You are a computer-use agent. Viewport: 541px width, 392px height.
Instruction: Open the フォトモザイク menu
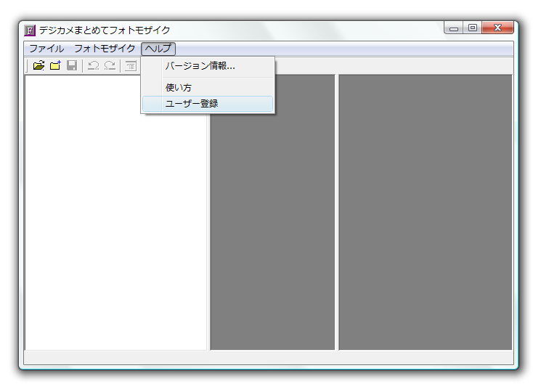tap(105, 49)
